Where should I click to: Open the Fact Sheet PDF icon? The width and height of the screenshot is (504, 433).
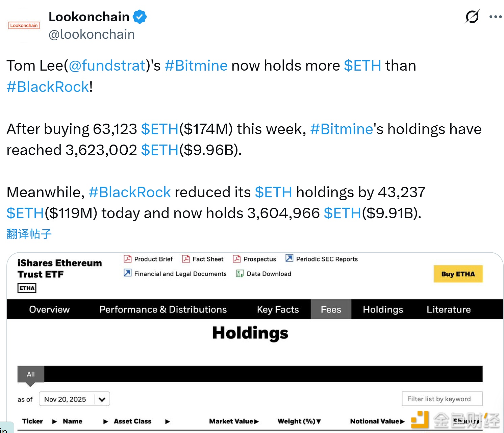click(x=186, y=259)
